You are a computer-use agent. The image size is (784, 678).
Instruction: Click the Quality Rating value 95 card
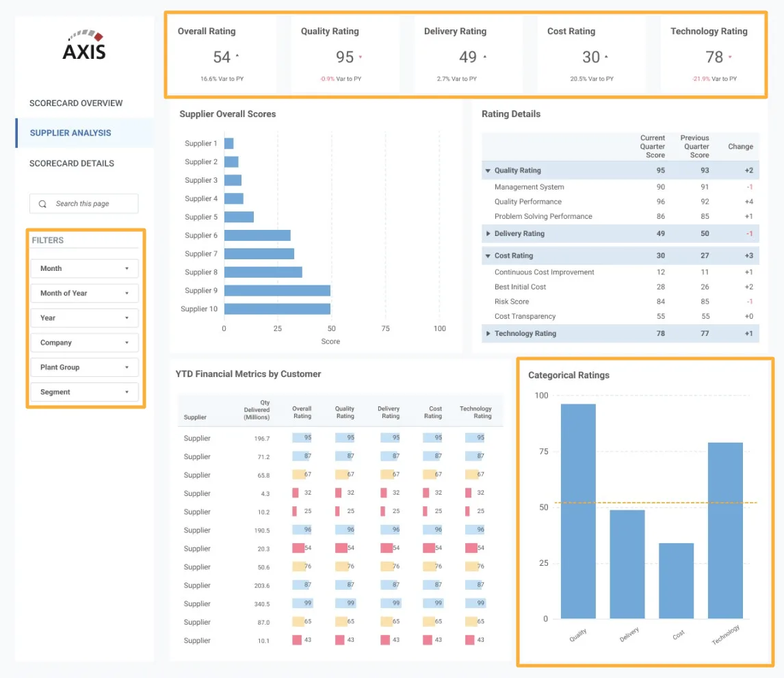pos(345,57)
